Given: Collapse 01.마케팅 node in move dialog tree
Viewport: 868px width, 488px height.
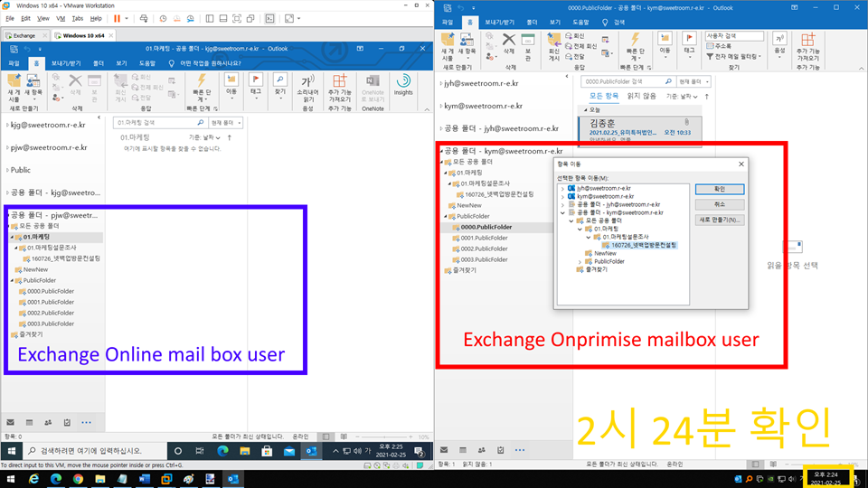Looking at the screenshot, I should [x=580, y=229].
